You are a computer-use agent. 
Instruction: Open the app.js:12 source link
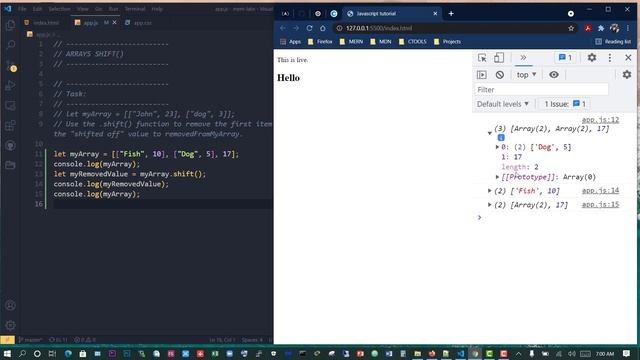(x=600, y=120)
